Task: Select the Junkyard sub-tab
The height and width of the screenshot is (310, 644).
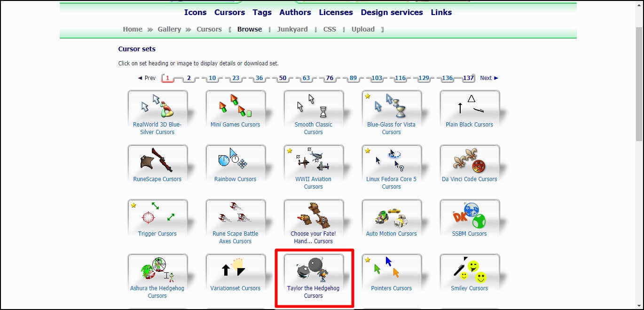Action: [292, 29]
